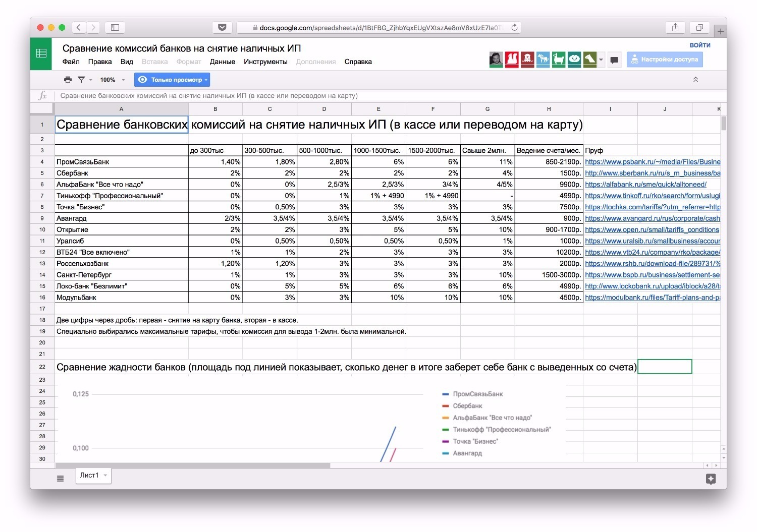Open the 100% zoom dropdown

(112, 80)
